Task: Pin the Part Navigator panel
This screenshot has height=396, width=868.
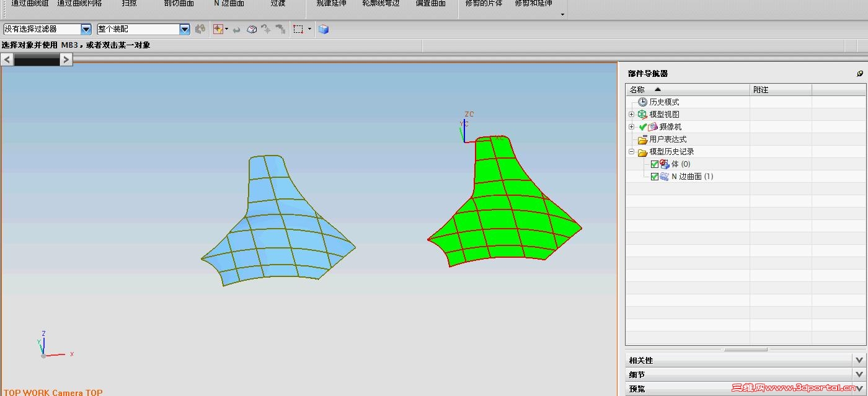Action: pos(860,74)
